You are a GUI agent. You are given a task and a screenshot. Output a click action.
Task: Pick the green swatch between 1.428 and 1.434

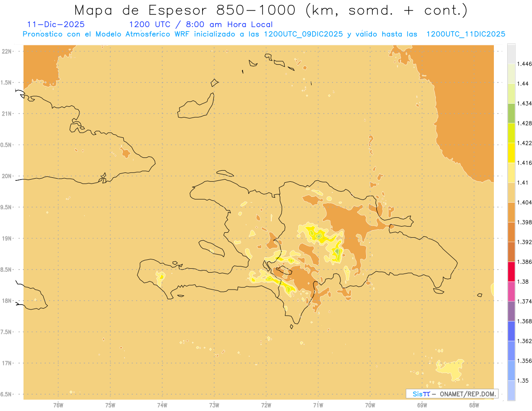click(x=511, y=113)
